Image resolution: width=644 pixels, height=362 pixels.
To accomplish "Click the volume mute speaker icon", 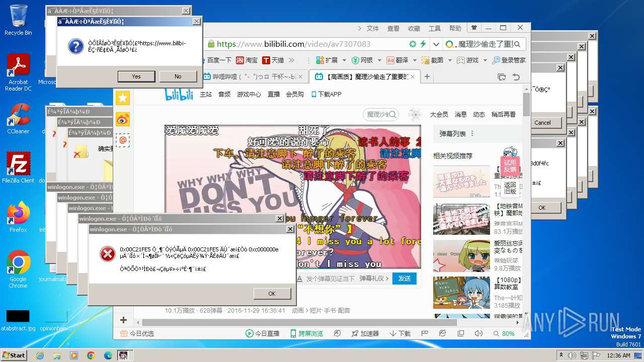I will click(x=478, y=333).
